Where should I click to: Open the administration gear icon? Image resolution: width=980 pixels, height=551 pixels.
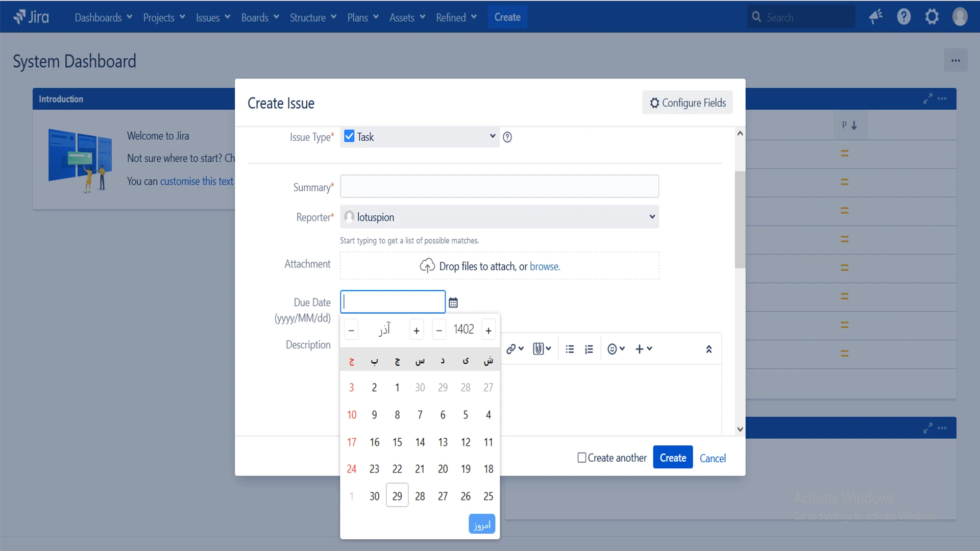[x=932, y=17]
